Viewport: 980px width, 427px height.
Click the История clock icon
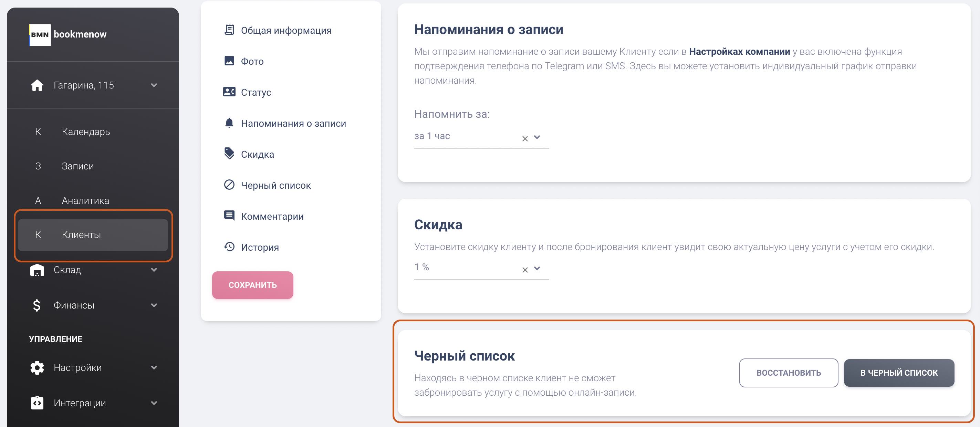[x=229, y=247]
